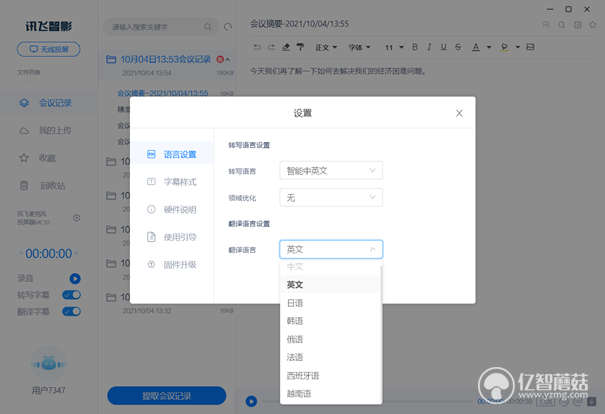605x414 pixels.
Task: Close the 设置 dialog
Action: click(x=459, y=113)
